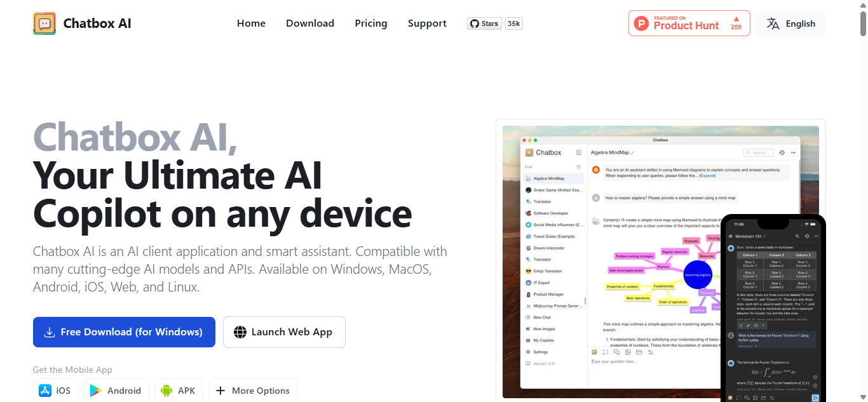Select Algebra MindMap in preview sidebar

[x=553, y=178]
